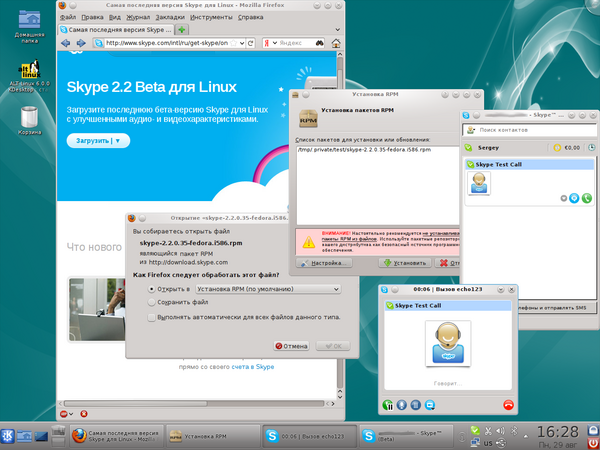Click Отмена in the file open dialog
The width and height of the screenshot is (600, 450).
click(291, 346)
